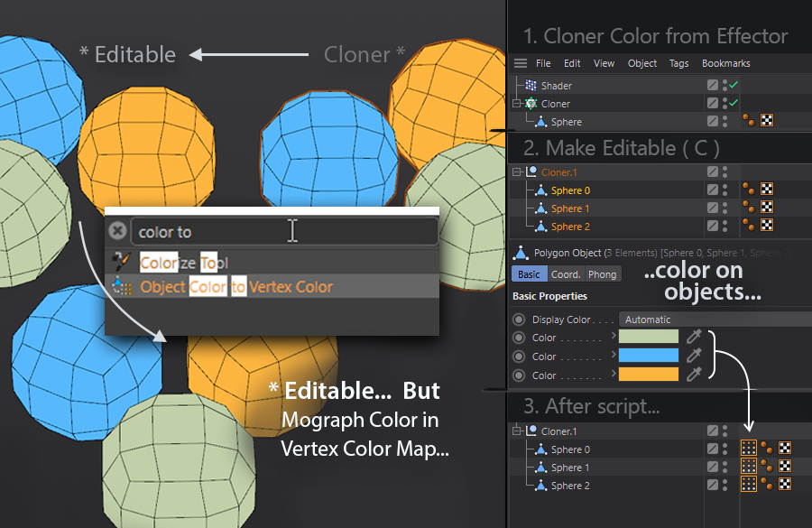Toggle visibility dots on orange-highlighted Sphere 1
812x528 pixels.
coord(725,208)
